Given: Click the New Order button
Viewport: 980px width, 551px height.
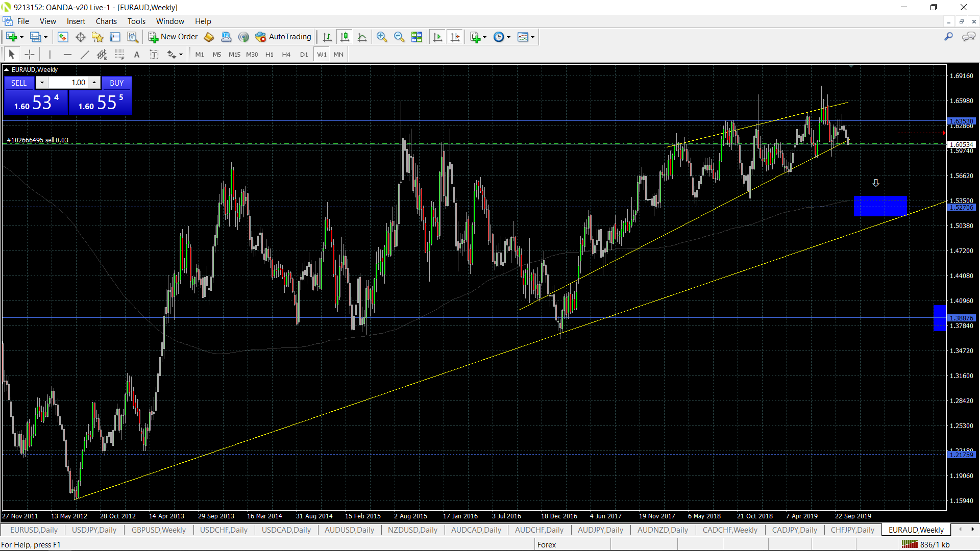Looking at the screenshot, I should [x=173, y=37].
